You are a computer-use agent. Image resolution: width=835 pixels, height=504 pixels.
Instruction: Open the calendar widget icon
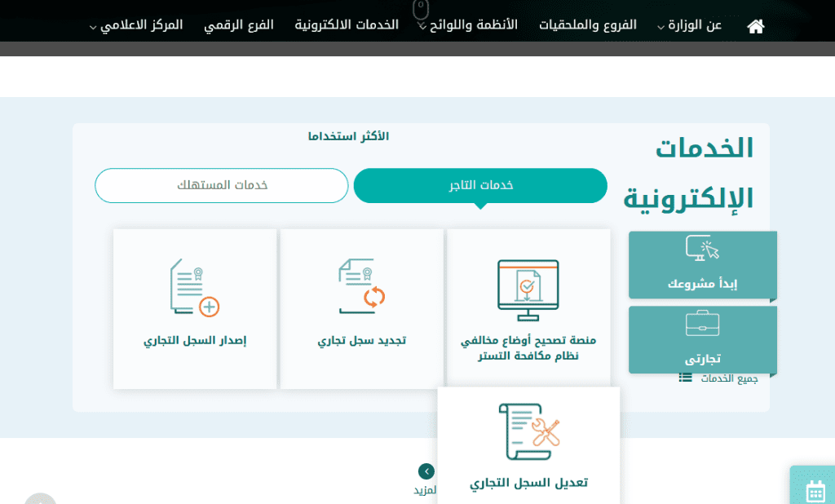(815, 491)
